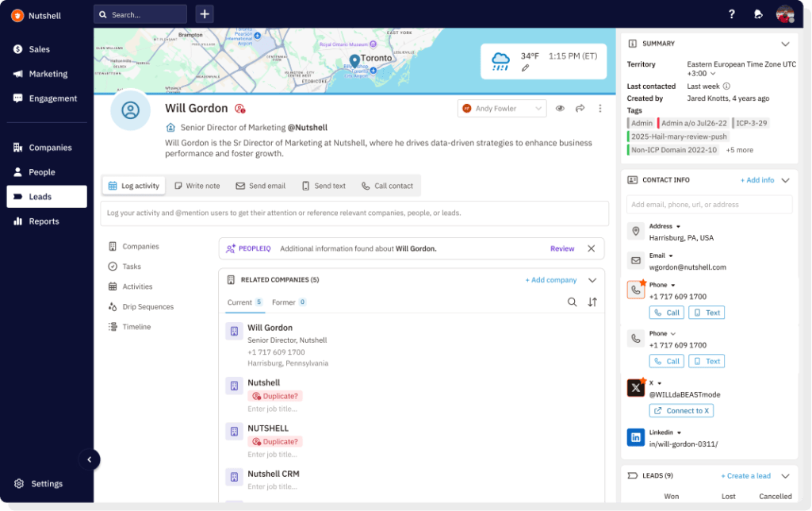The width and height of the screenshot is (812, 511).
Task: Click the Nutshell logo icon
Action: [17, 16]
